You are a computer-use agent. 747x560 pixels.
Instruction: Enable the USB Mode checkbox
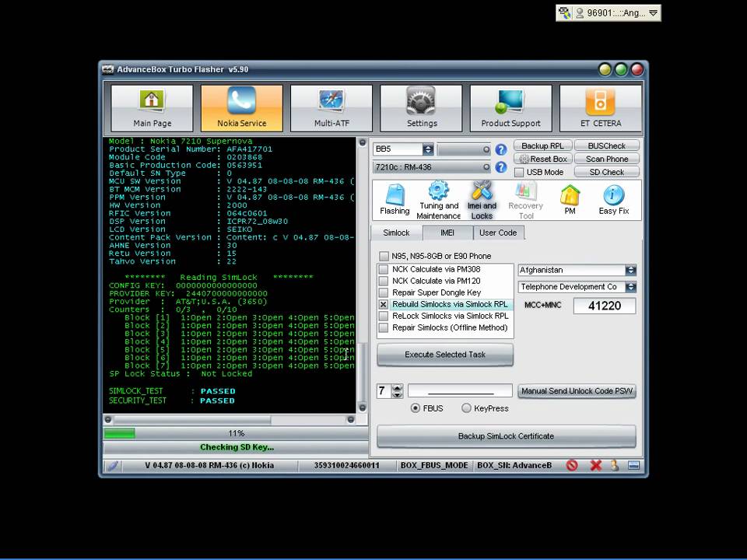pos(519,173)
